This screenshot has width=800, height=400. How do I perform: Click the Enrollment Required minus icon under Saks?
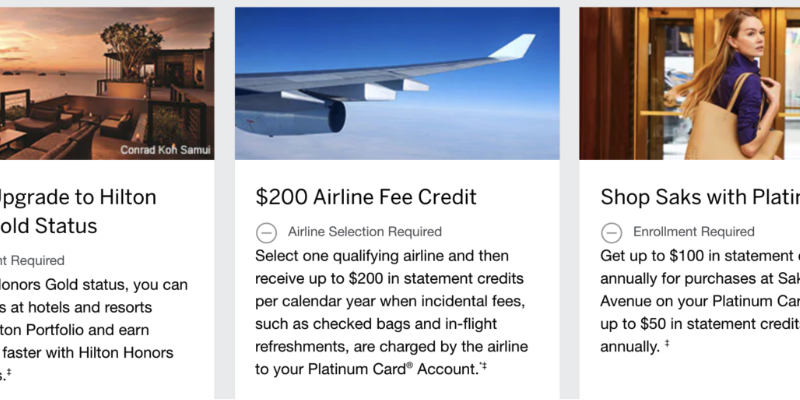pyautogui.click(x=611, y=233)
